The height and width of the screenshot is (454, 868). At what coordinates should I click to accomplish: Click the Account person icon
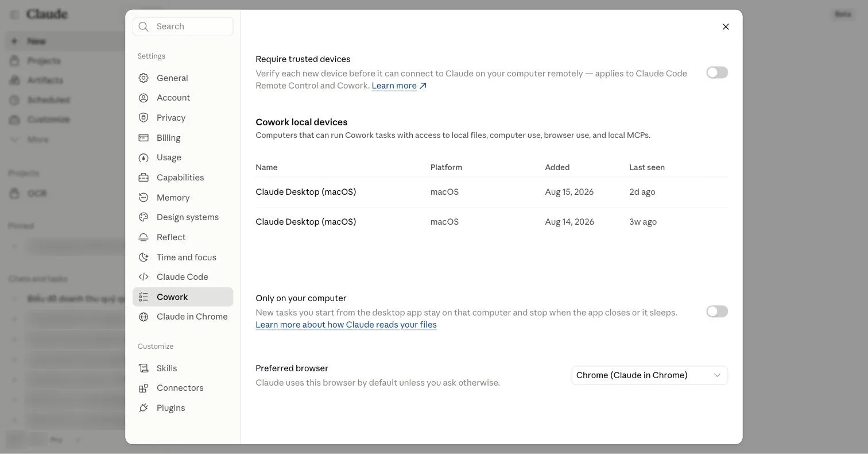pos(144,98)
